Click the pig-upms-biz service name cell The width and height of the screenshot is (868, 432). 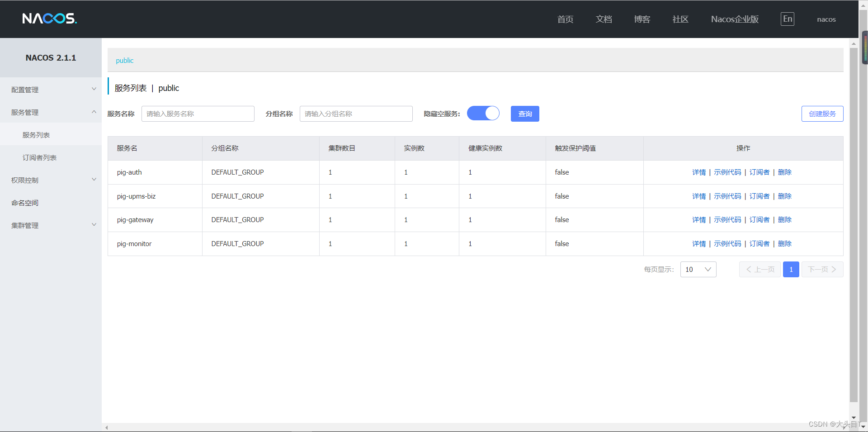tap(155, 196)
